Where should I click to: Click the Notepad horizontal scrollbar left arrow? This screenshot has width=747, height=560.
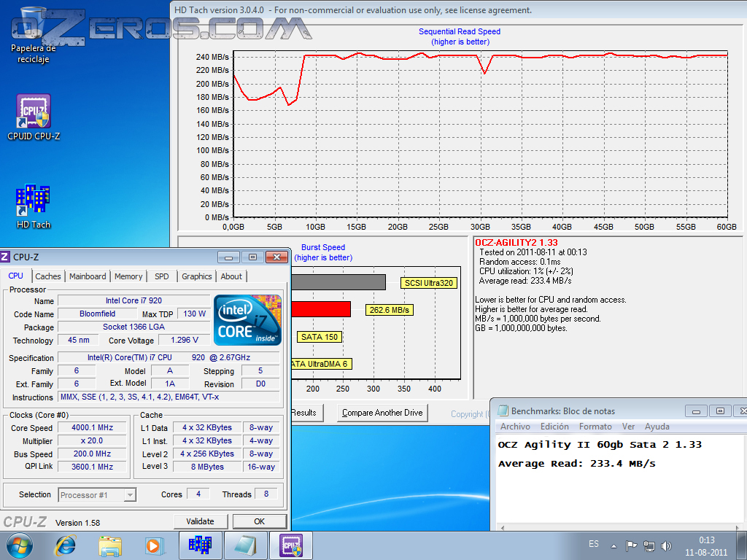(502, 528)
